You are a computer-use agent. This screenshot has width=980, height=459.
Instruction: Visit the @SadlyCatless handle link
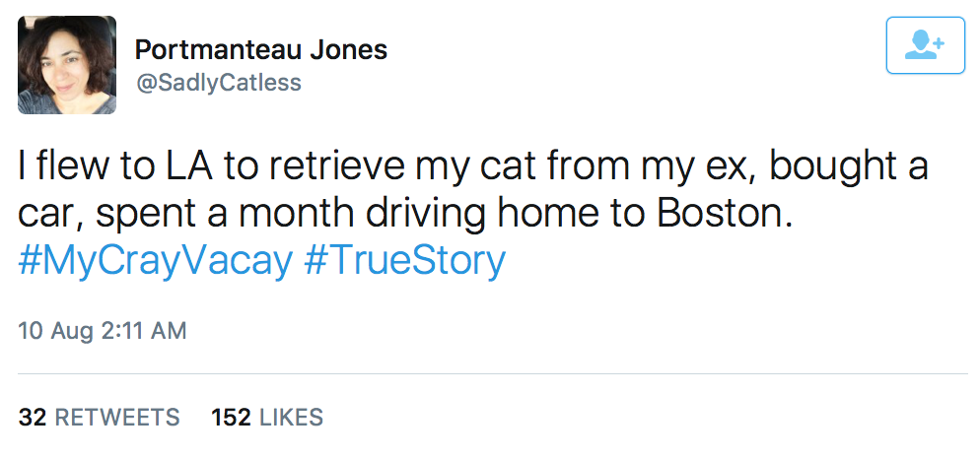[217, 83]
